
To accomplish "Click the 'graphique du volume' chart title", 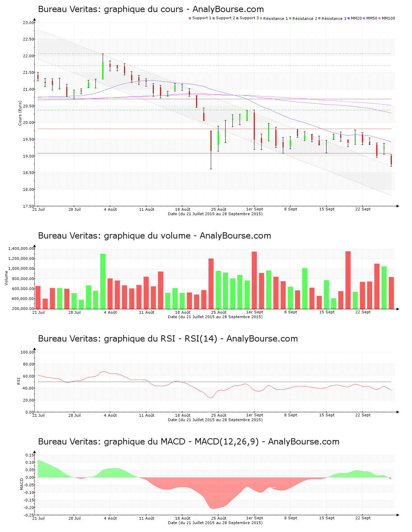I will point(154,236).
